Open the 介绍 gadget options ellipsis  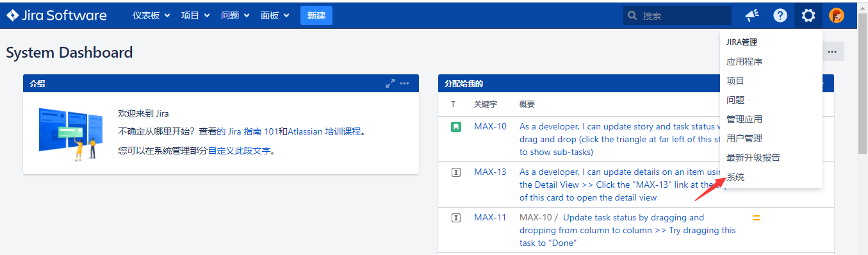(404, 83)
